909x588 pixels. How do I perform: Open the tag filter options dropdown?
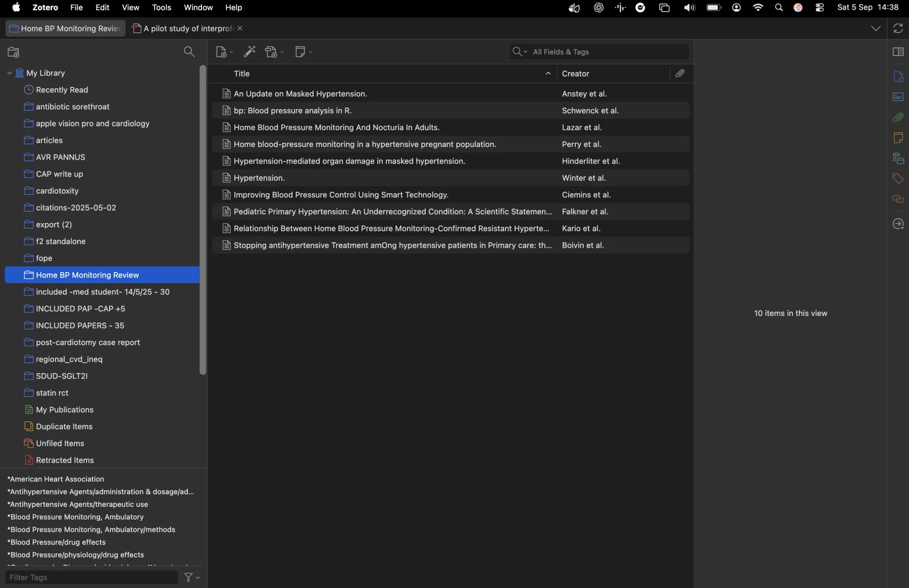click(192, 577)
